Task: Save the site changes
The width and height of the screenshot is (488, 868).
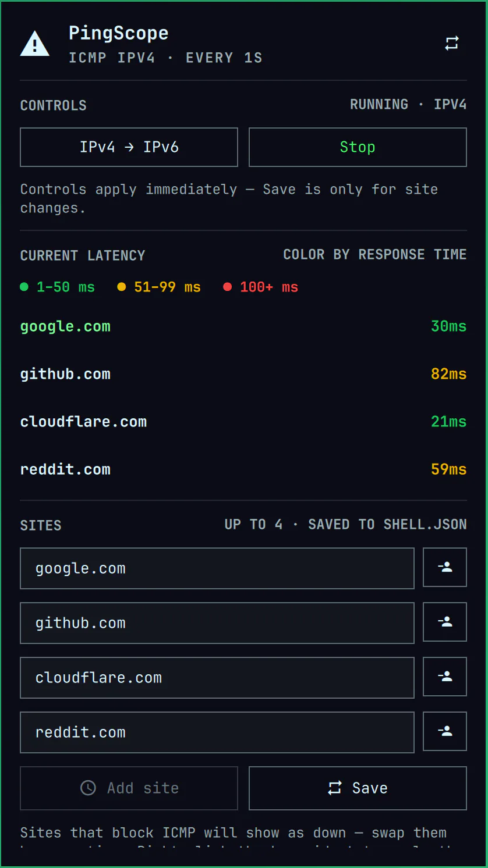Action: 358,788
